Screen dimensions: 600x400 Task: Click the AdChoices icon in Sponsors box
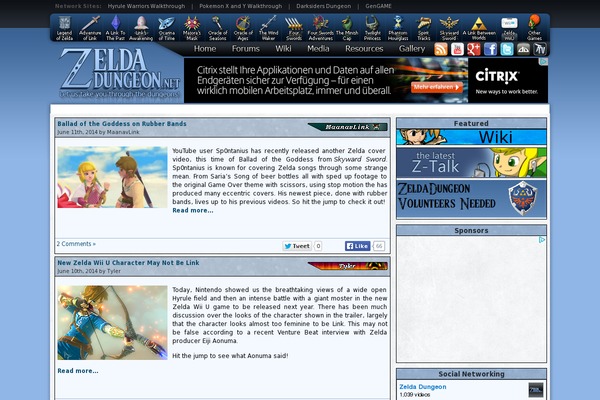[x=542, y=240]
